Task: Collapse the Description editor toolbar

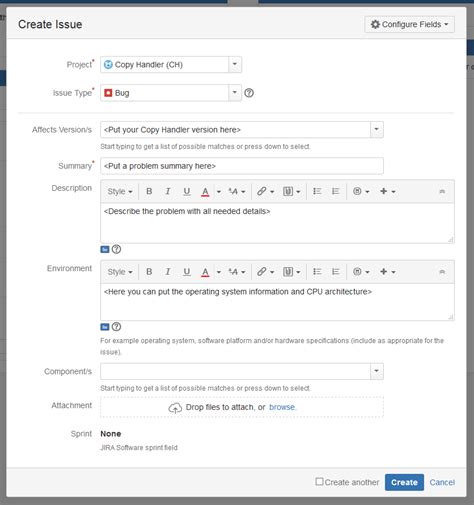Action: (x=442, y=191)
